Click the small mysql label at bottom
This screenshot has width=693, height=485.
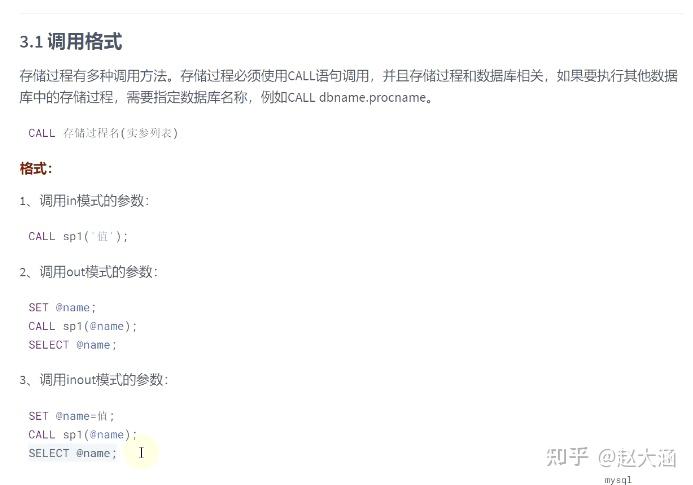pyautogui.click(x=618, y=480)
